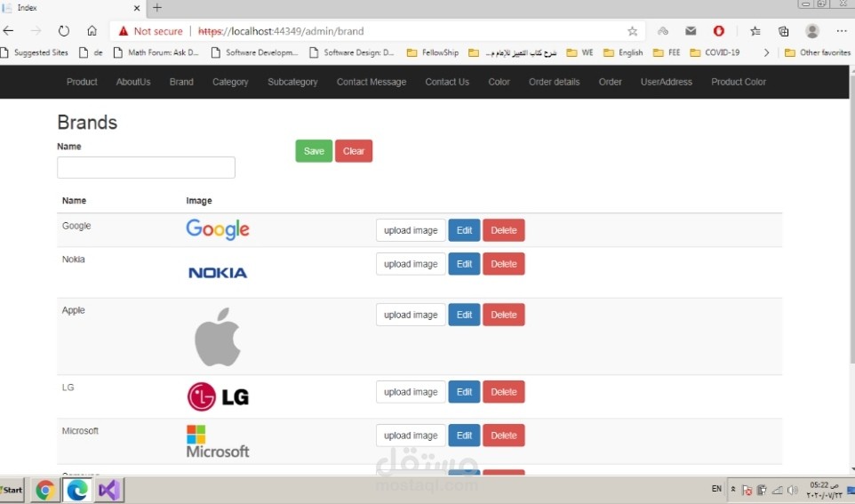Open the Favorites list icon
855x504 pixels.
click(x=755, y=31)
